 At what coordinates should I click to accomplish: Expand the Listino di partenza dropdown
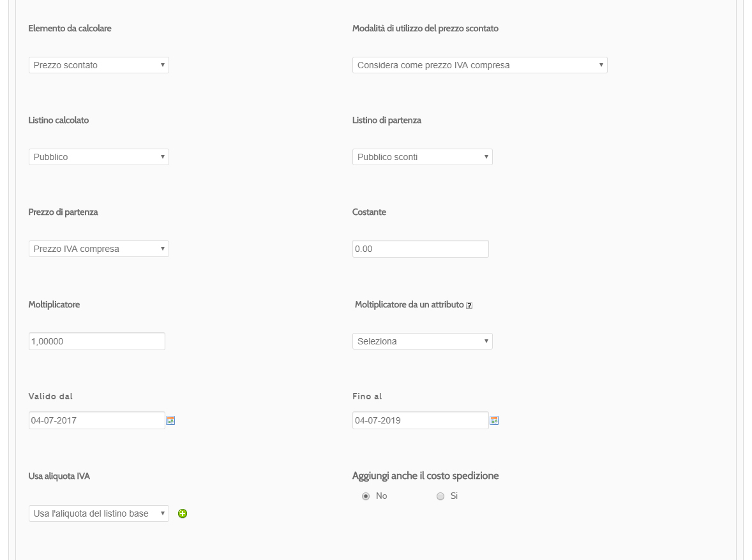tap(423, 157)
